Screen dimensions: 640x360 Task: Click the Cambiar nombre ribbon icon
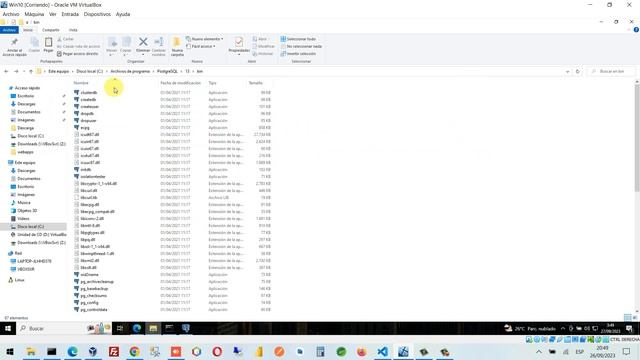click(159, 42)
